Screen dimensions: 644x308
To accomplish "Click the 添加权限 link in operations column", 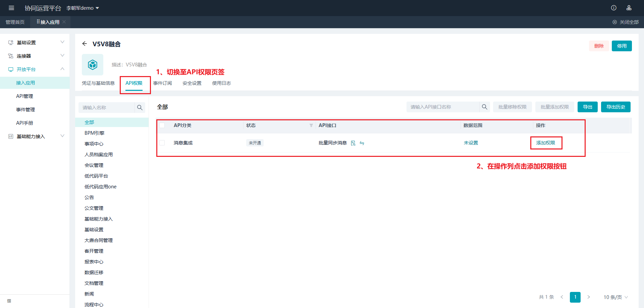I will click(x=545, y=143).
